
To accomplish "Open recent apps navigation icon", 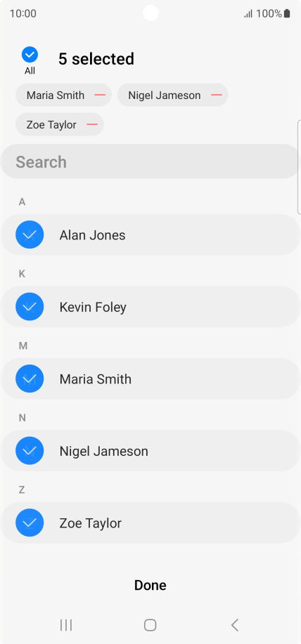I will point(66,625).
